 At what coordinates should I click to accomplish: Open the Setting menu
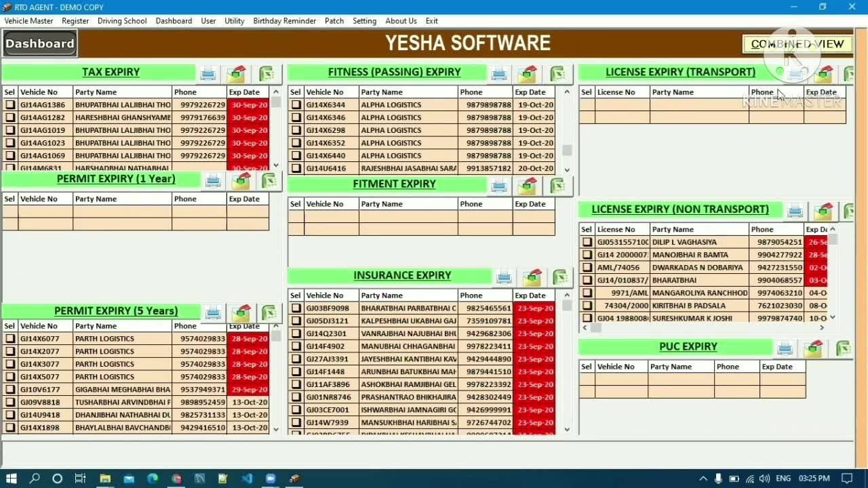click(364, 21)
